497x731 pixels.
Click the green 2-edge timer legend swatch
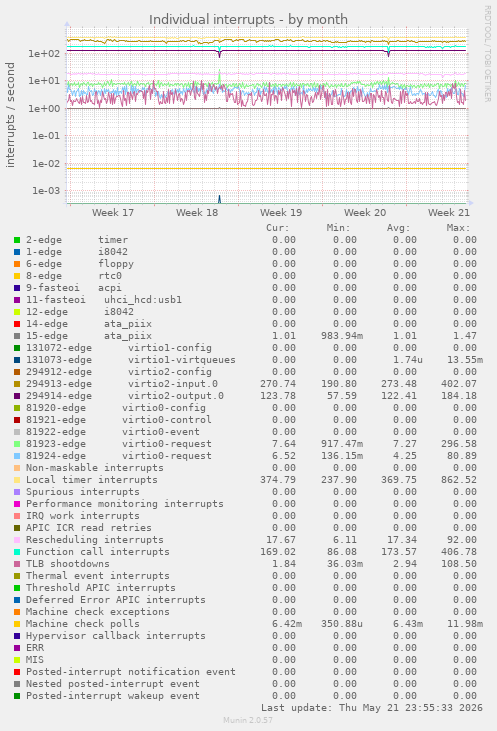(x=17, y=240)
